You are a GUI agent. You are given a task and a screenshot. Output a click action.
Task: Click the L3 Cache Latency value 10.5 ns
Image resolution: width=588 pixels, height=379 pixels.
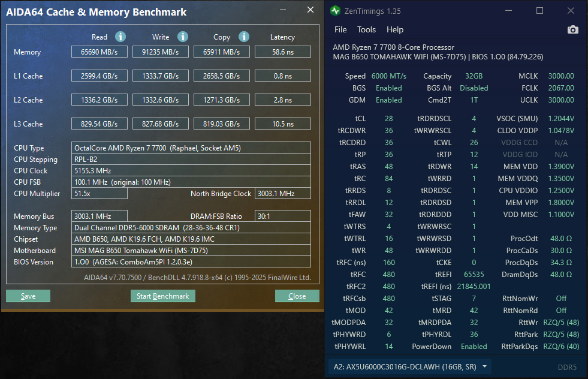point(283,124)
